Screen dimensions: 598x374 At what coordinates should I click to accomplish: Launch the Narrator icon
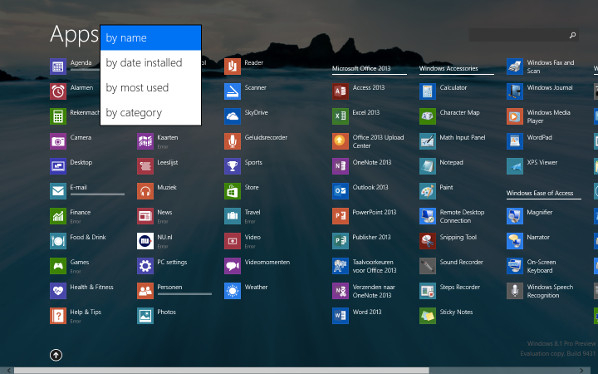[x=515, y=241]
